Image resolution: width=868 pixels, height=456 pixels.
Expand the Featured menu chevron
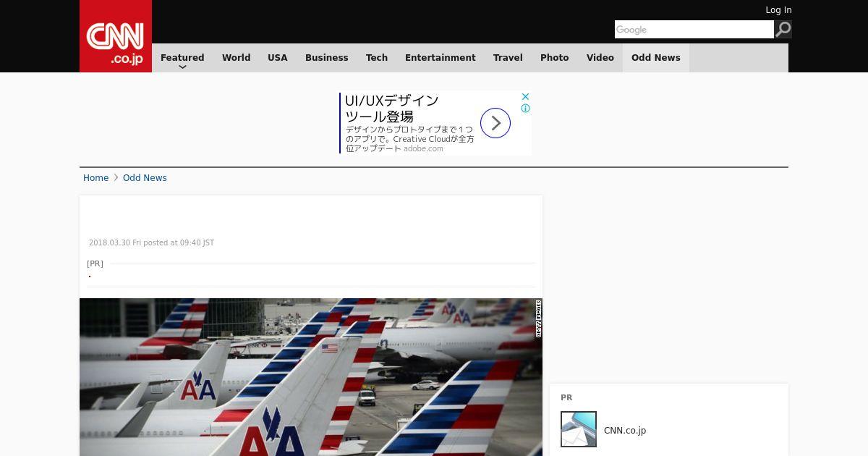(182, 67)
